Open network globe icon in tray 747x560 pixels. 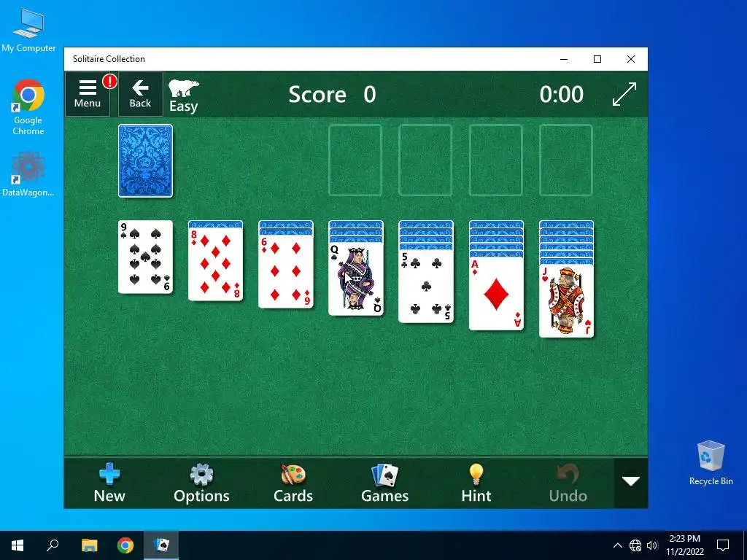click(635, 545)
